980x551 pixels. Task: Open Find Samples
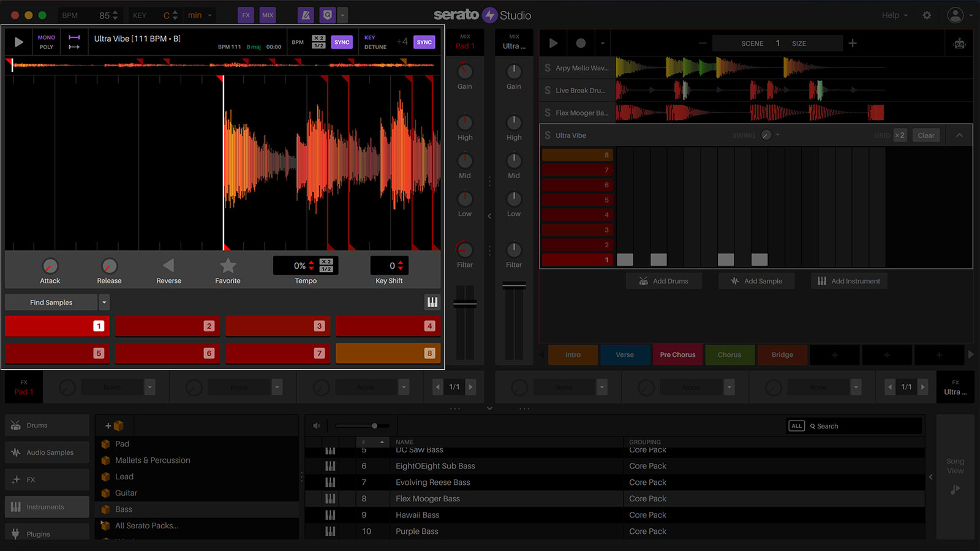(51, 302)
